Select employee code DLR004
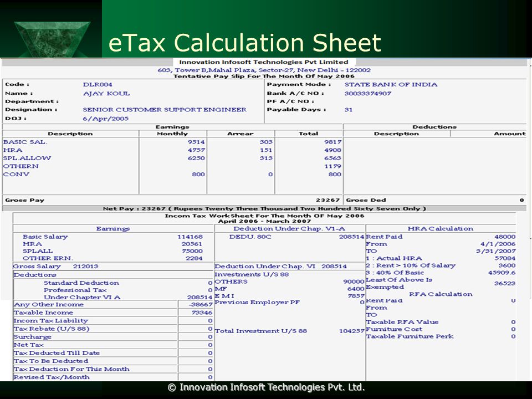This screenshot has height=399, width=532. (x=98, y=84)
